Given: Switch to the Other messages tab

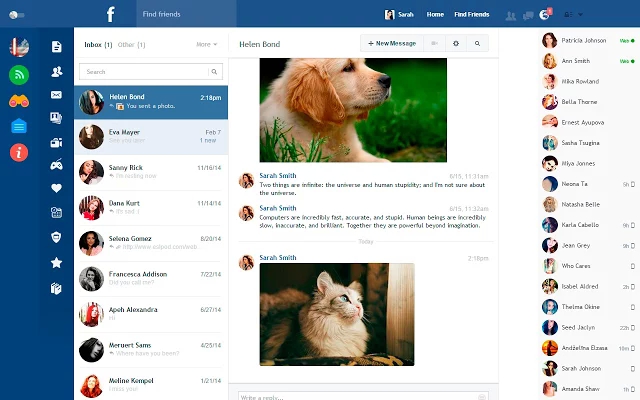Looking at the screenshot, I should click(x=130, y=45).
